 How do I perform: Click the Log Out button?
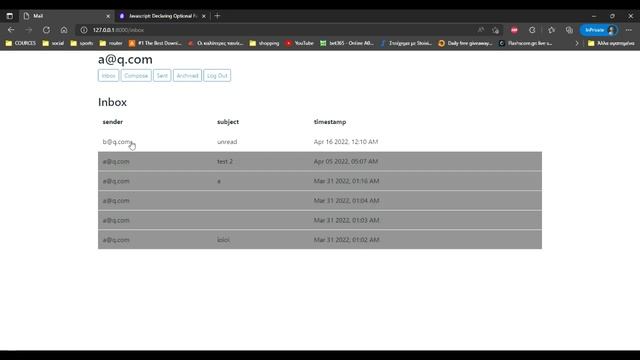[x=217, y=76]
